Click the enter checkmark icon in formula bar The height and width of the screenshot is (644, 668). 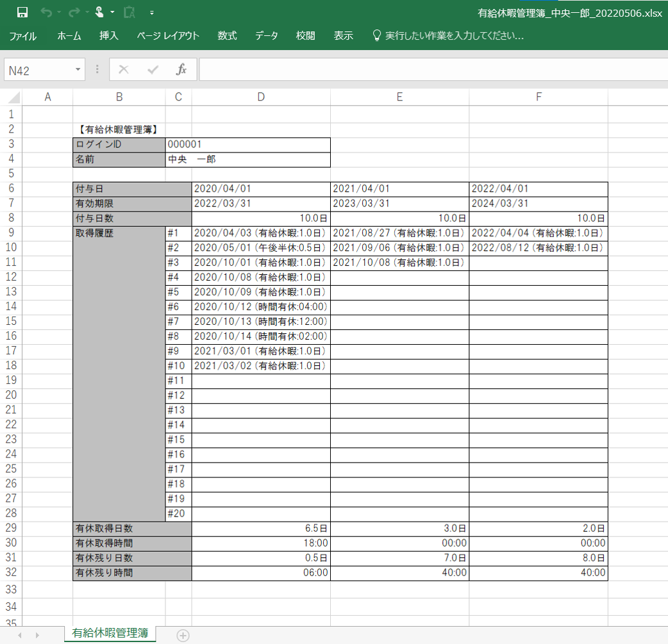click(153, 70)
